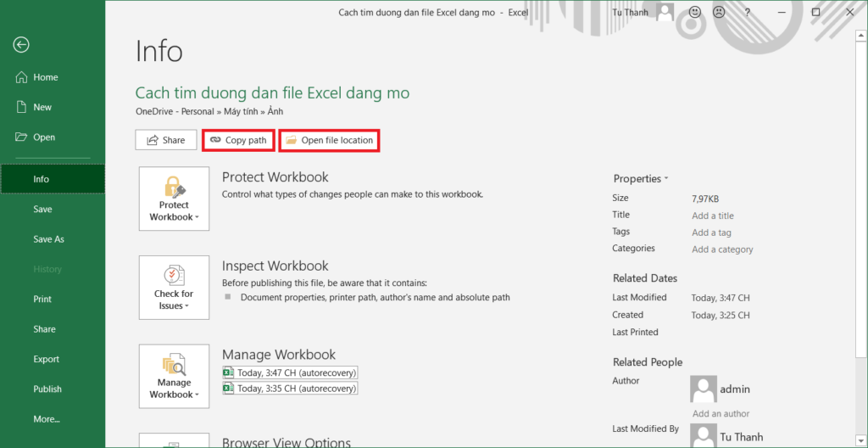Image resolution: width=868 pixels, height=448 pixels.
Task: Click the green workbook title heading
Action: 272,92
